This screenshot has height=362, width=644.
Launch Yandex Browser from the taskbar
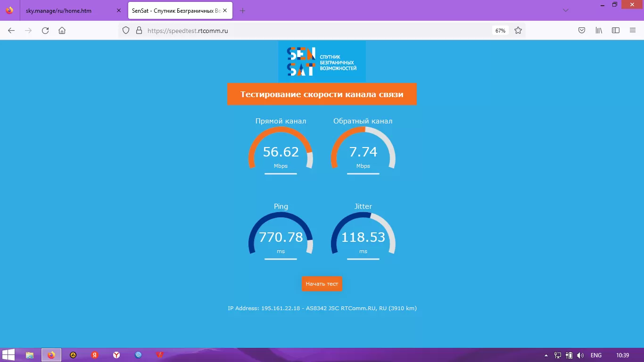[x=116, y=355]
